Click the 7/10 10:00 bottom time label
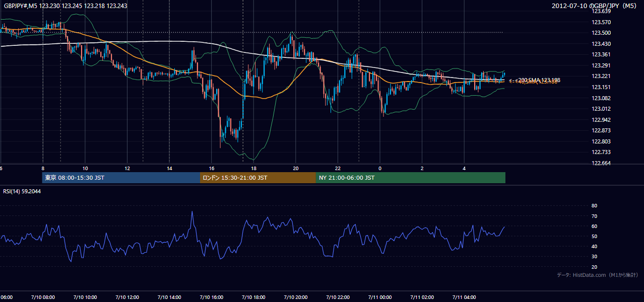This screenshot has width=644, height=302. (85, 297)
